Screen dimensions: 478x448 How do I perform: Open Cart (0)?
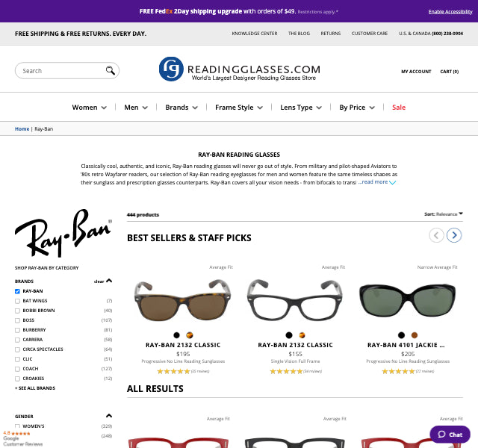point(450,72)
